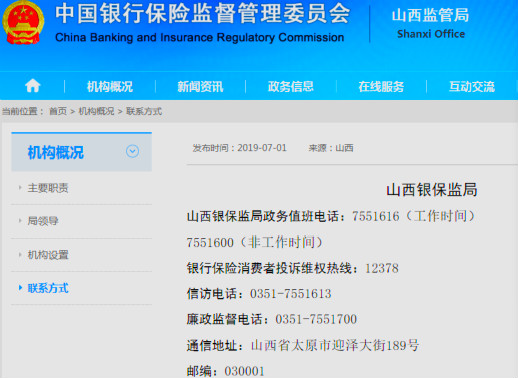Click 联系方式 in the breadcrumb trail
The height and width of the screenshot is (378, 518).
[x=144, y=111]
